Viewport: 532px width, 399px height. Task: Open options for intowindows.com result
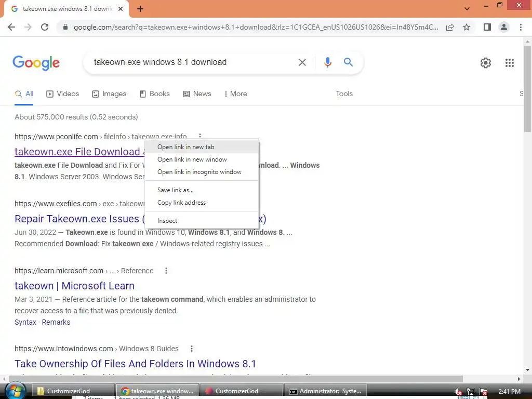coord(191,349)
